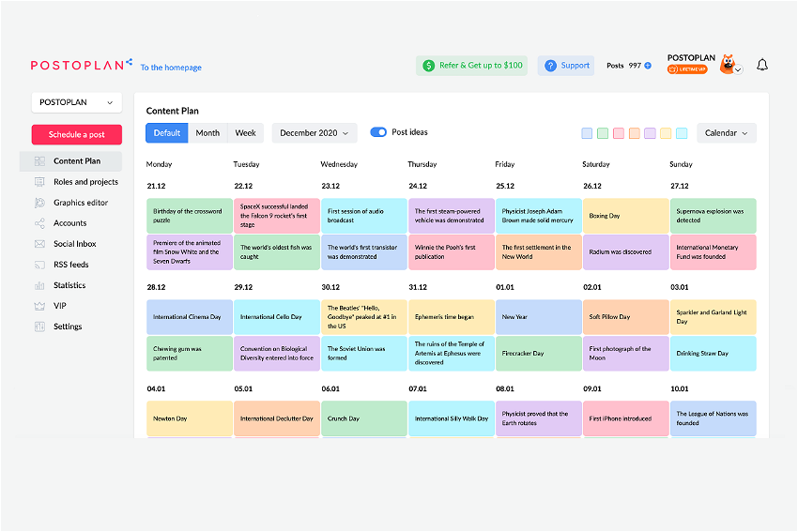
Task: Click the RSS feeds sidebar icon
Action: pyautogui.click(x=39, y=265)
